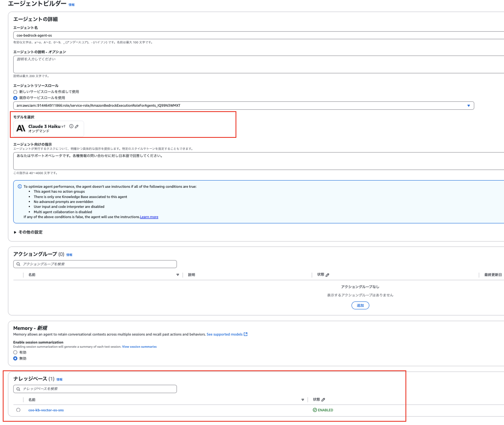
Task: Enable session summarization with 有効 radio
Action: tap(15, 353)
